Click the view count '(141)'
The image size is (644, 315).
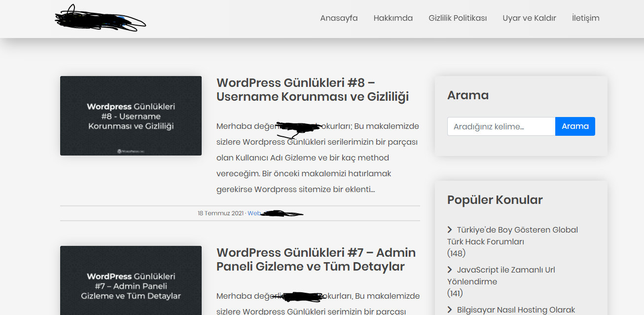456,293
